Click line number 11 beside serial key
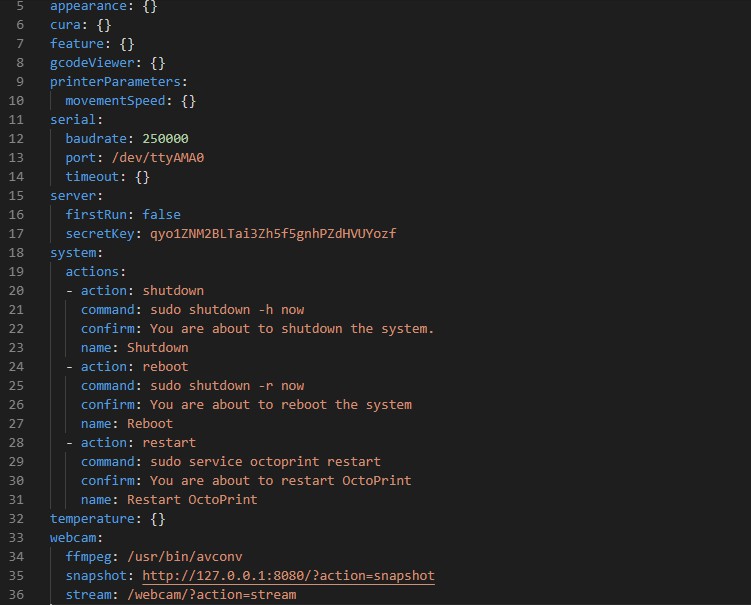The width and height of the screenshot is (751, 605). pos(15,120)
